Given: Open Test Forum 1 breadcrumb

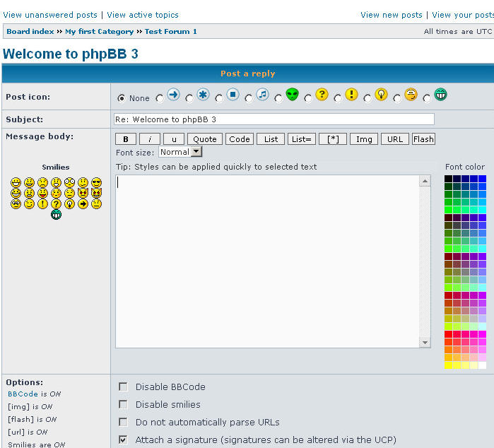Looking at the screenshot, I should tap(171, 32).
